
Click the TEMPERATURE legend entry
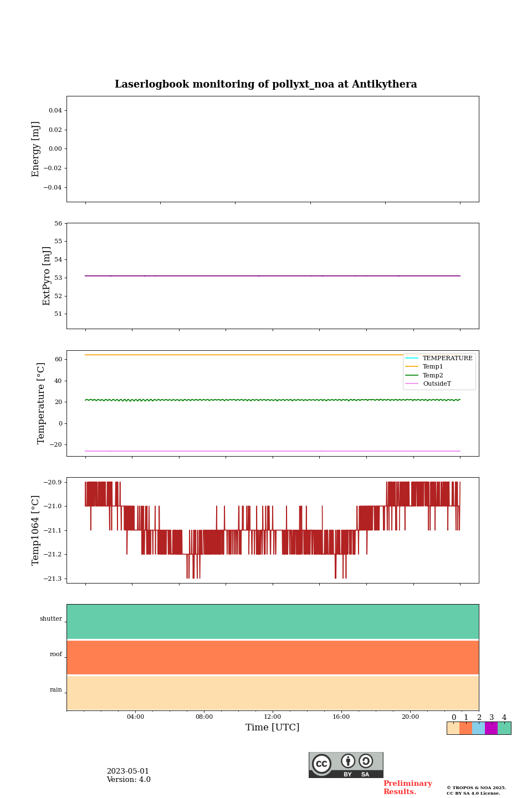pyautogui.click(x=439, y=358)
